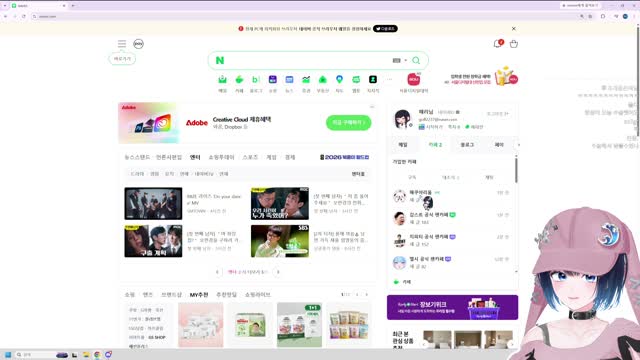Select the MY추천 shopping tab
The height and width of the screenshot is (360, 640).
pos(199,295)
